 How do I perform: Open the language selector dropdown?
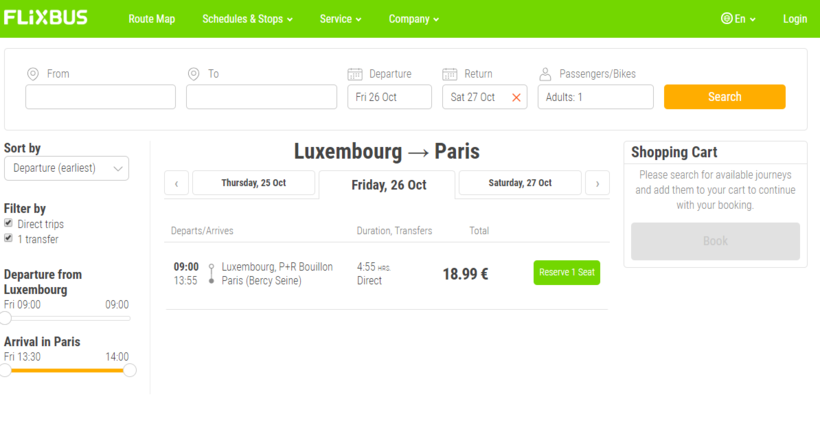(x=738, y=19)
